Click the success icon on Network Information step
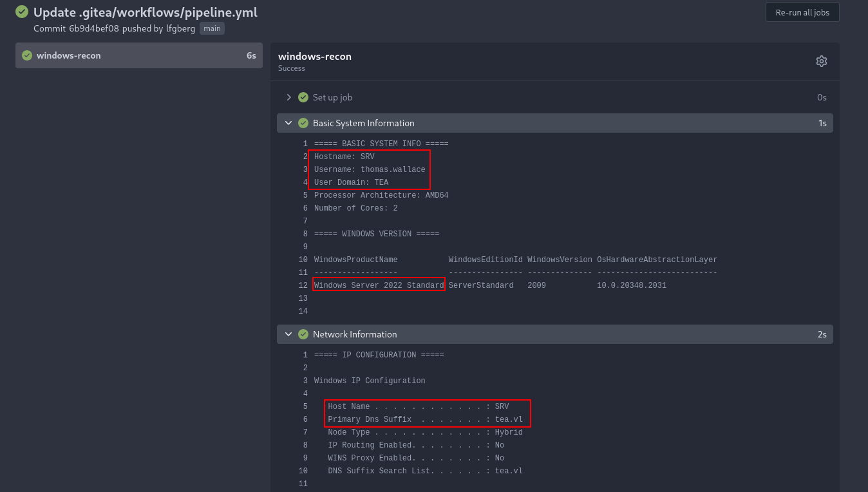 coord(303,334)
